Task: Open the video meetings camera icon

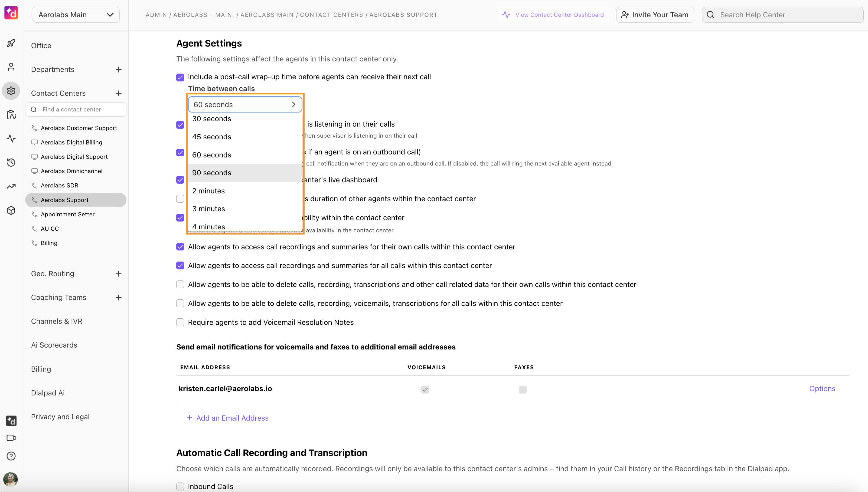Action: pyautogui.click(x=11, y=438)
